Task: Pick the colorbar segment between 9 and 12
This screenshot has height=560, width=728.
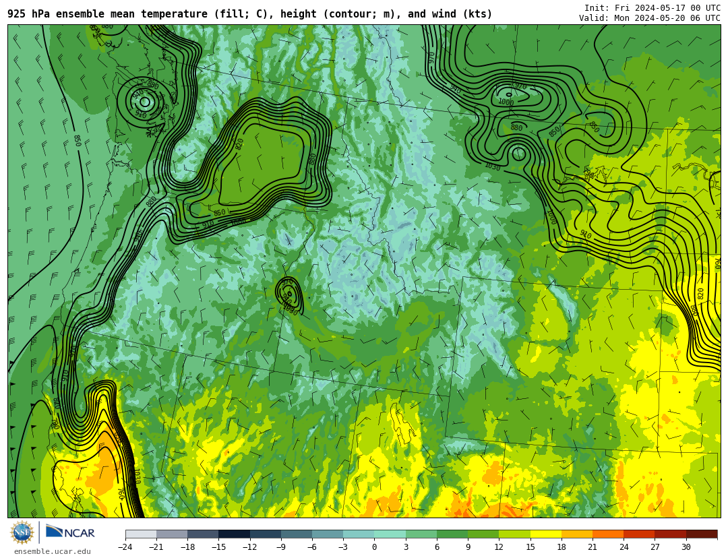Action: (x=483, y=534)
